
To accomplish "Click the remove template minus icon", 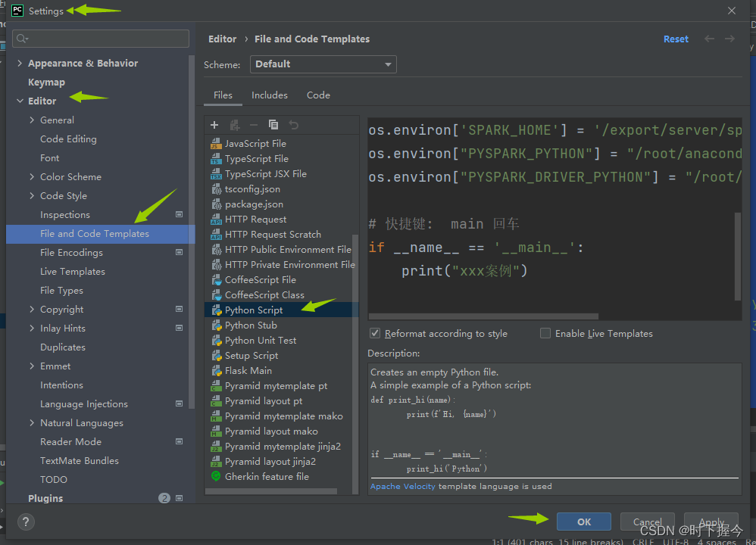I will click(x=254, y=125).
